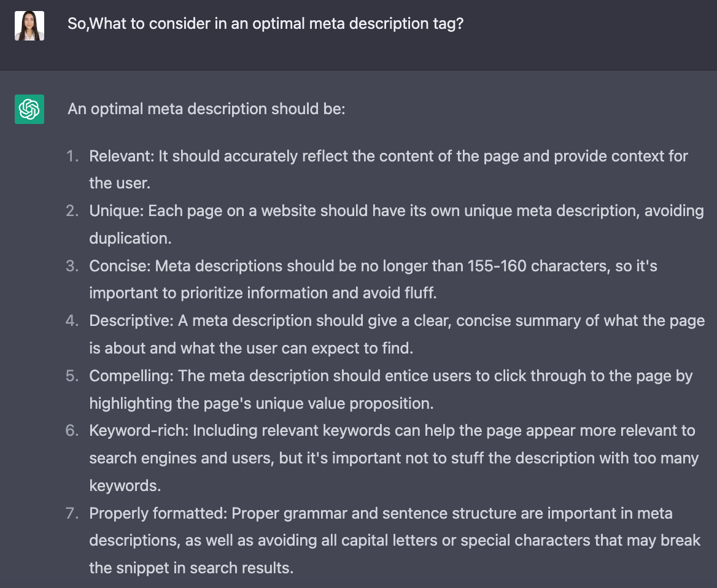Click the number 1 list marker
The image size is (717, 588).
click(x=72, y=157)
